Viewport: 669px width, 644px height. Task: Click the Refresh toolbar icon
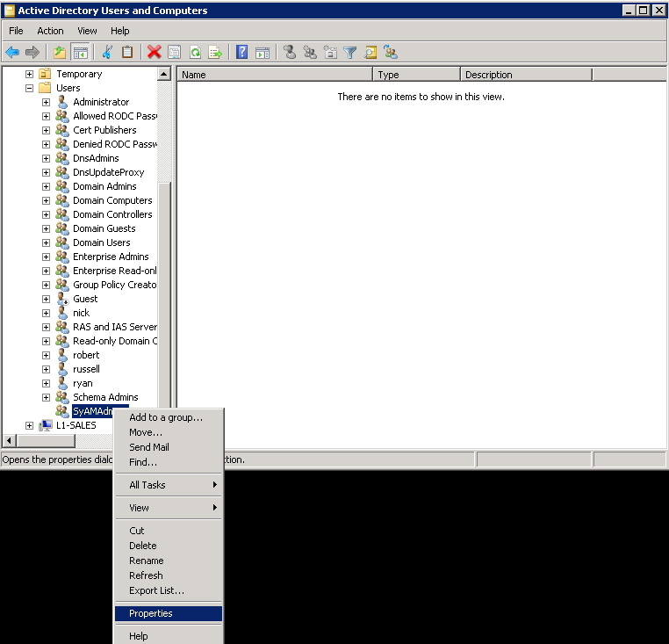pyautogui.click(x=195, y=52)
